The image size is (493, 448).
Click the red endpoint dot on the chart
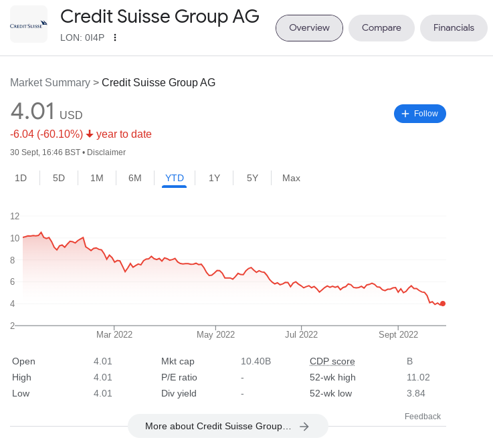tap(443, 304)
